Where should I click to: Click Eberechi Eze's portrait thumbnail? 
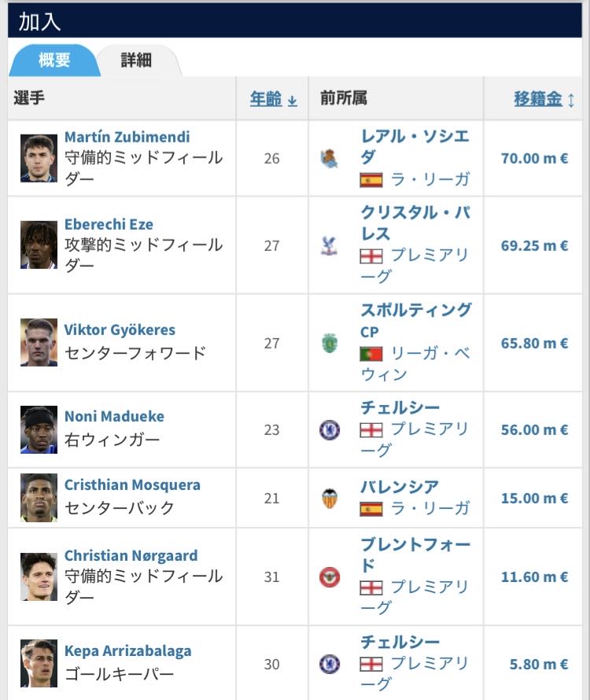click(x=39, y=245)
